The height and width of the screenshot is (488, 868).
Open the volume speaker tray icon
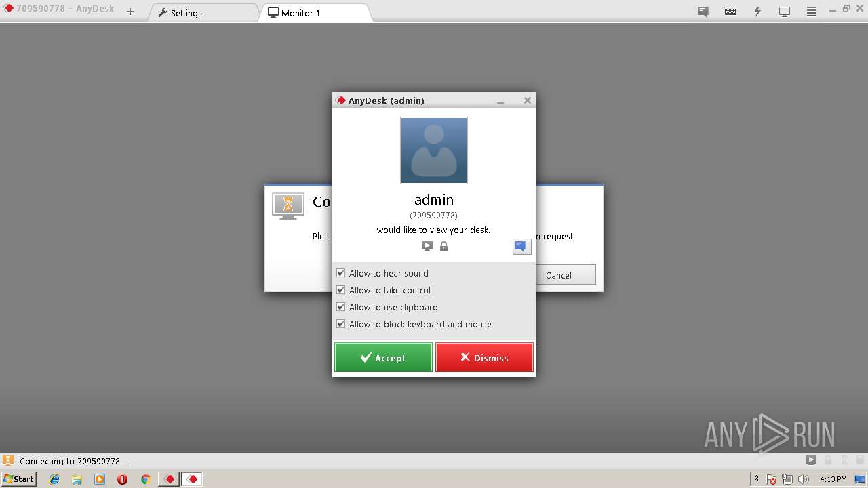804,479
